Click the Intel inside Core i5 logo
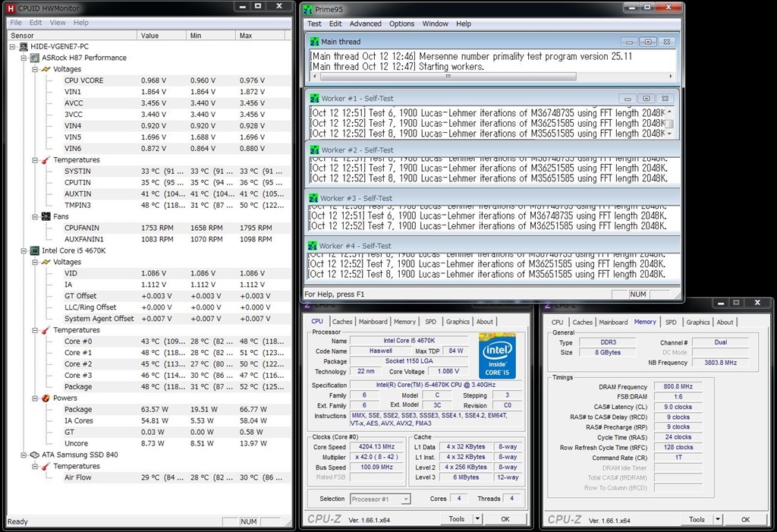 click(x=497, y=356)
